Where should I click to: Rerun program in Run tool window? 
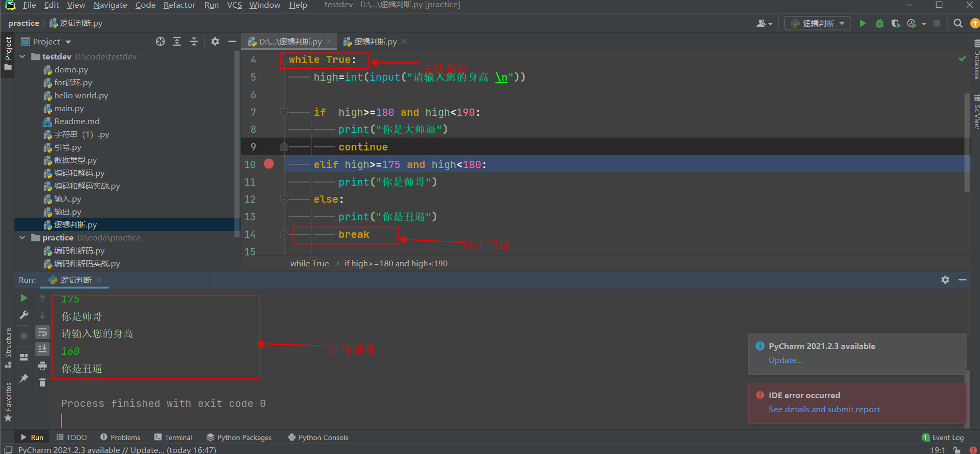pyautogui.click(x=24, y=298)
